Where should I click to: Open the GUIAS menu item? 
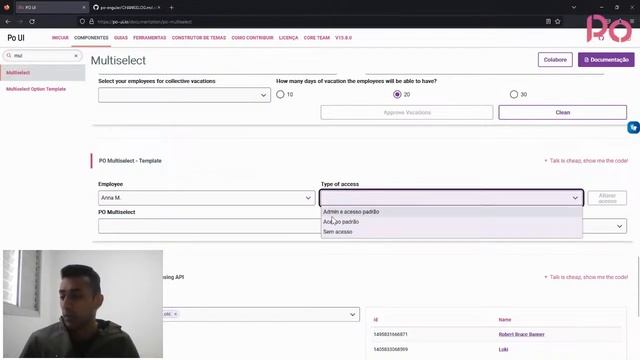pyautogui.click(x=121, y=38)
